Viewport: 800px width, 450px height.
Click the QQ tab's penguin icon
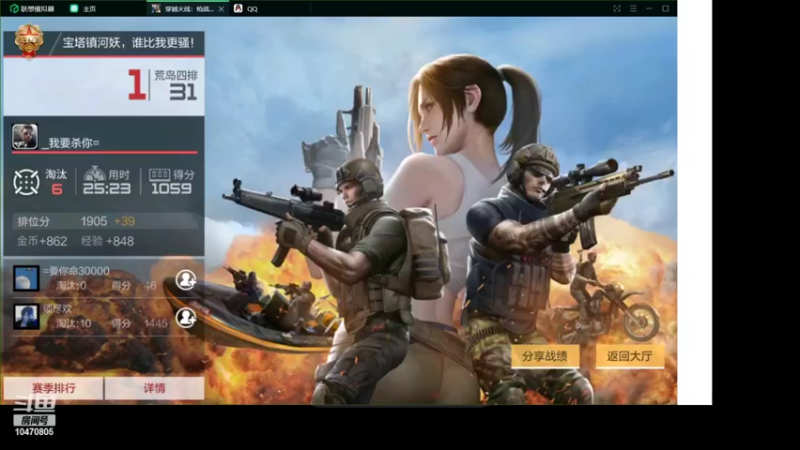[x=238, y=9]
